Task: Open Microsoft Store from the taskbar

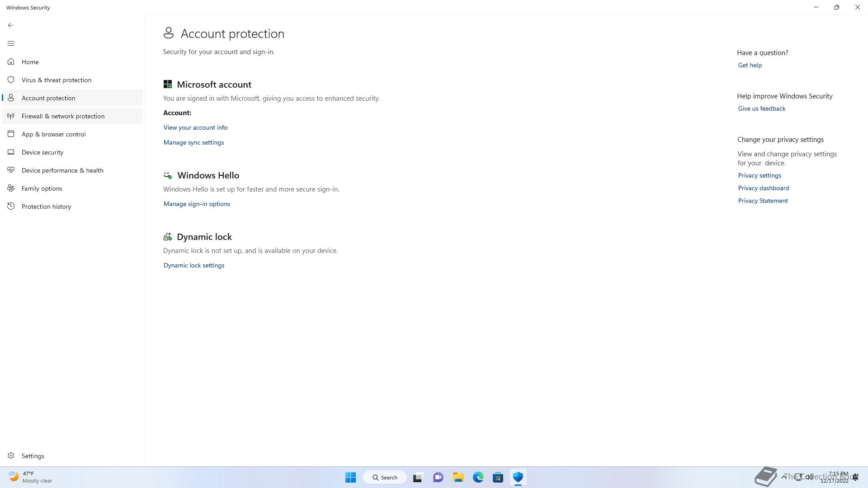Action: tap(498, 477)
